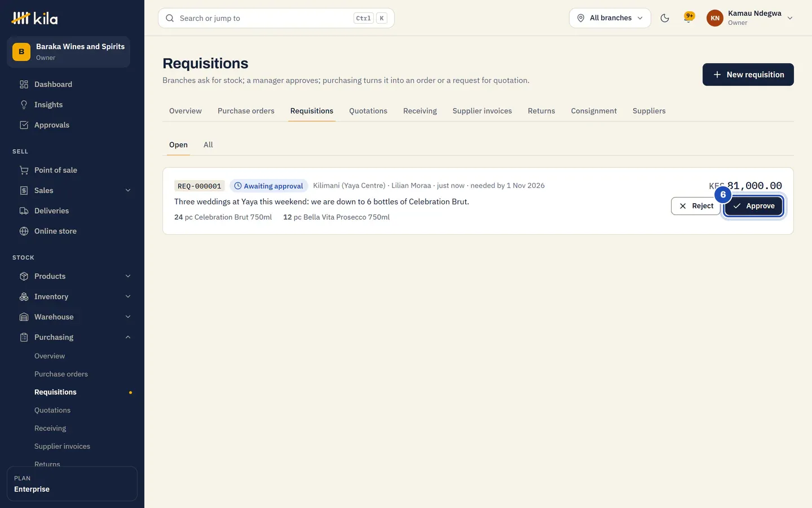Image resolution: width=812 pixels, height=508 pixels.
Task: Show the All requisitions subtab
Action: point(208,145)
